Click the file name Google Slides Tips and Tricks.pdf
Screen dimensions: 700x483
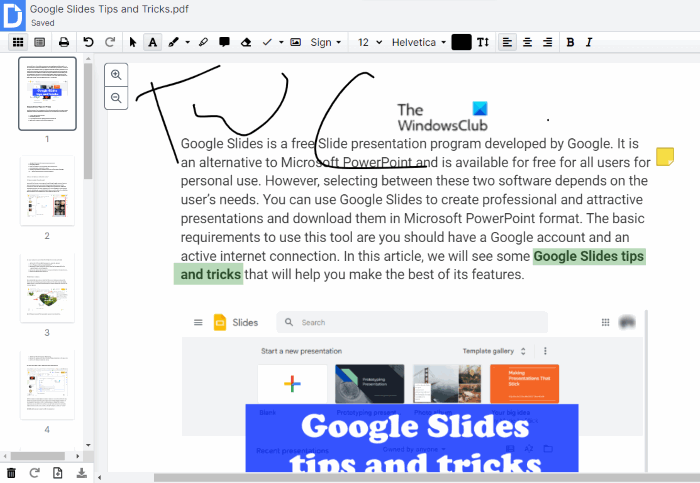(x=109, y=9)
